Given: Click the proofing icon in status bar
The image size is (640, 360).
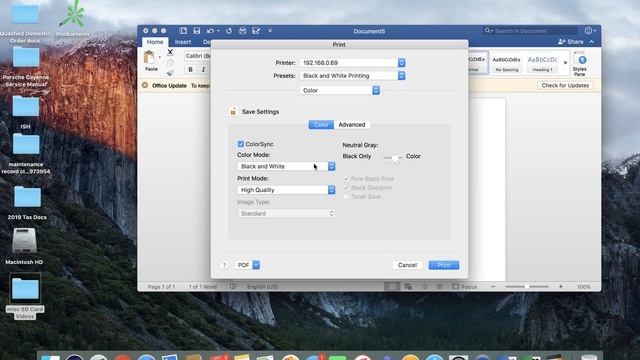Looking at the screenshot, I should coord(233,287).
